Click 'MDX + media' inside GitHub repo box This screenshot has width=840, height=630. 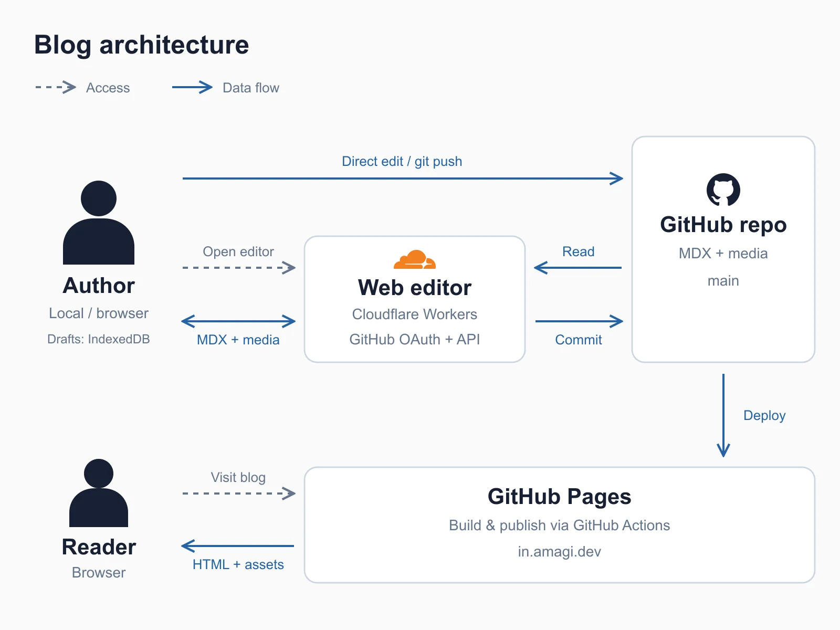pos(723,254)
